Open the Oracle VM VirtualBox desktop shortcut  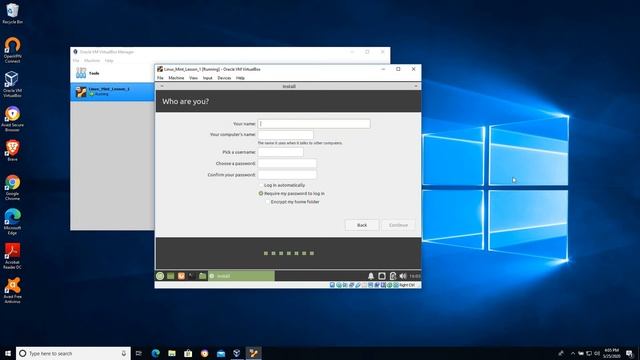click(x=12, y=84)
